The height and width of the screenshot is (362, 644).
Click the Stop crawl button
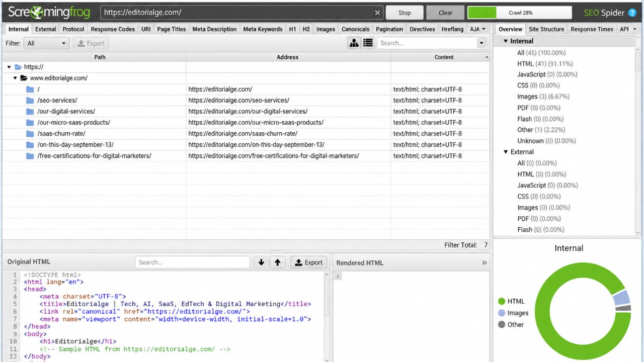click(405, 13)
